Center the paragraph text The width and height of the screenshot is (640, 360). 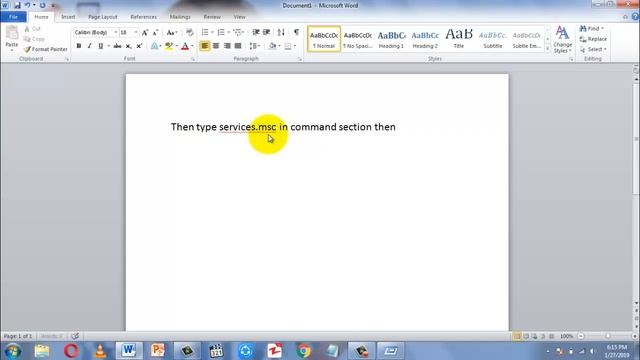216,46
